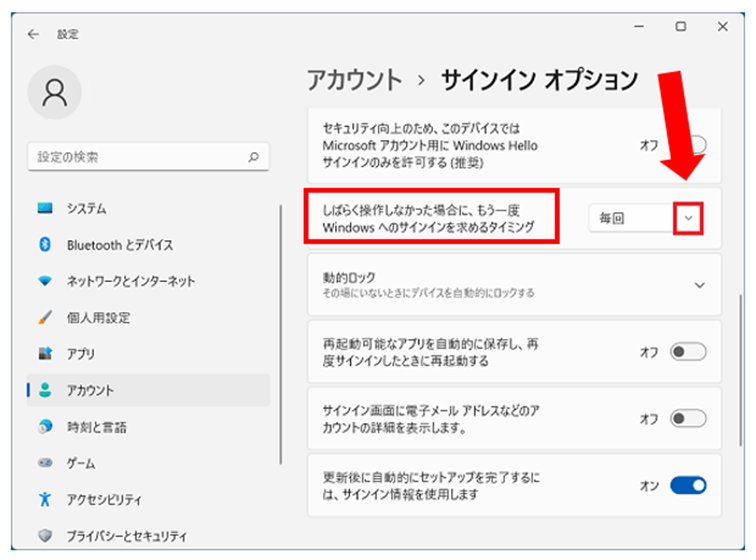Click the search magnifier icon
The image size is (756, 560).
254,157
